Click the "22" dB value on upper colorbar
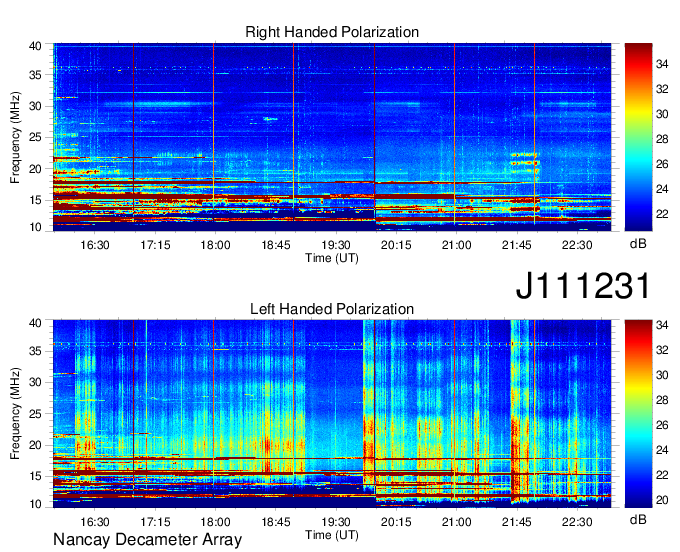680x552 pixels. tap(662, 214)
